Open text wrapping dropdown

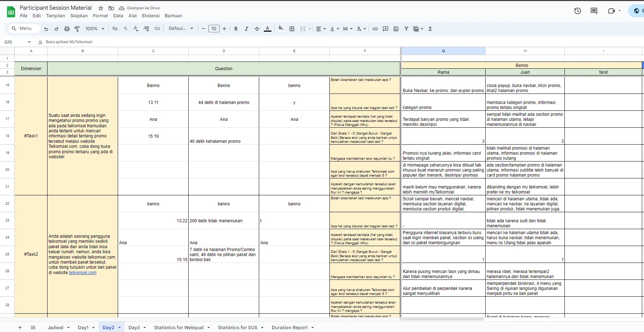348,29
